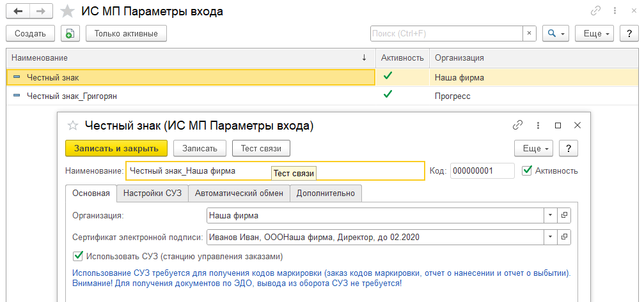Viewport: 644px width, 302px height.
Task: Star the Честный знак dialog as favorite
Action: click(x=73, y=126)
